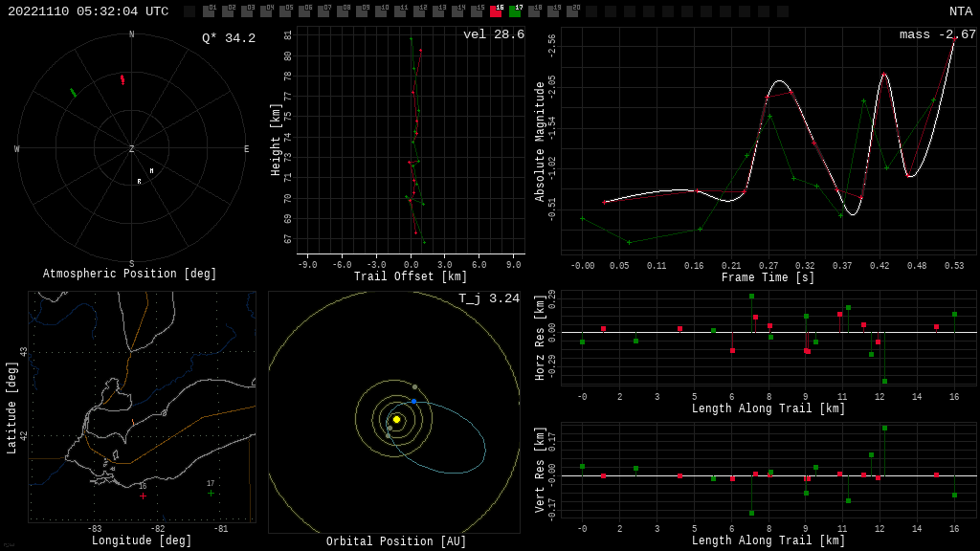Click station indicator box 01
The height and width of the screenshot is (551, 980).
point(209,11)
